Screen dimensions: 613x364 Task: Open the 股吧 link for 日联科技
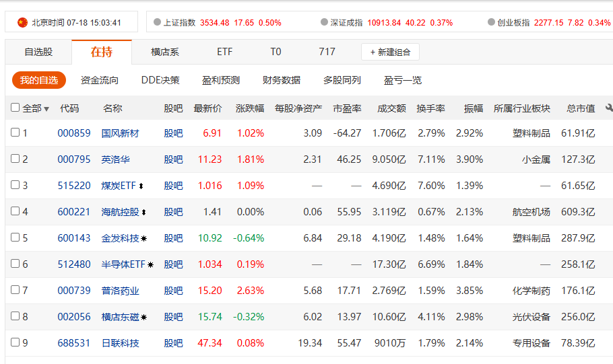[x=173, y=343]
